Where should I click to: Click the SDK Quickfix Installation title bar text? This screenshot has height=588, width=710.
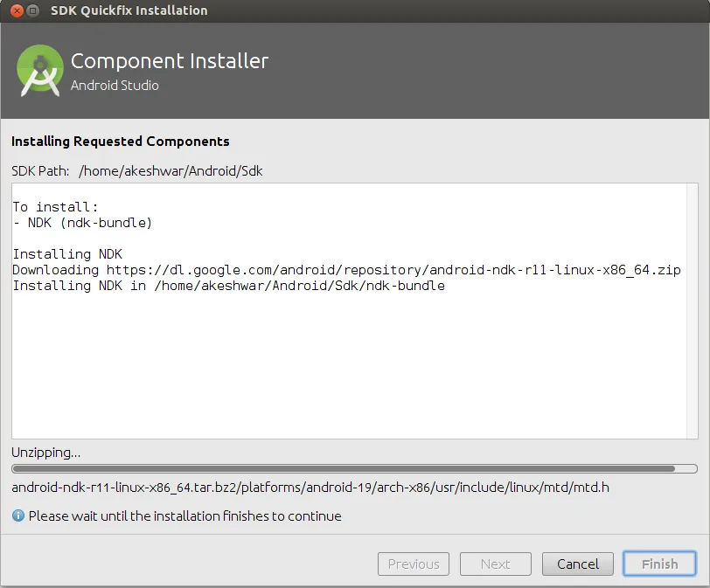pos(129,10)
